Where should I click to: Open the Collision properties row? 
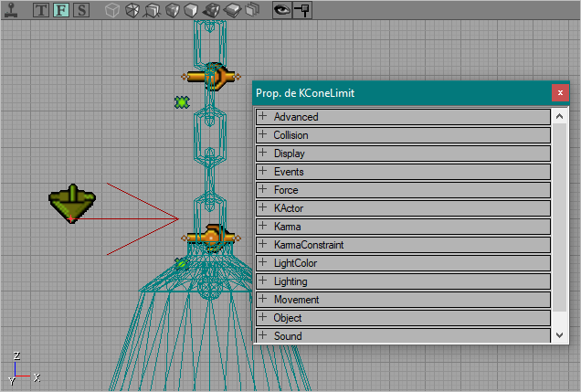click(x=403, y=135)
